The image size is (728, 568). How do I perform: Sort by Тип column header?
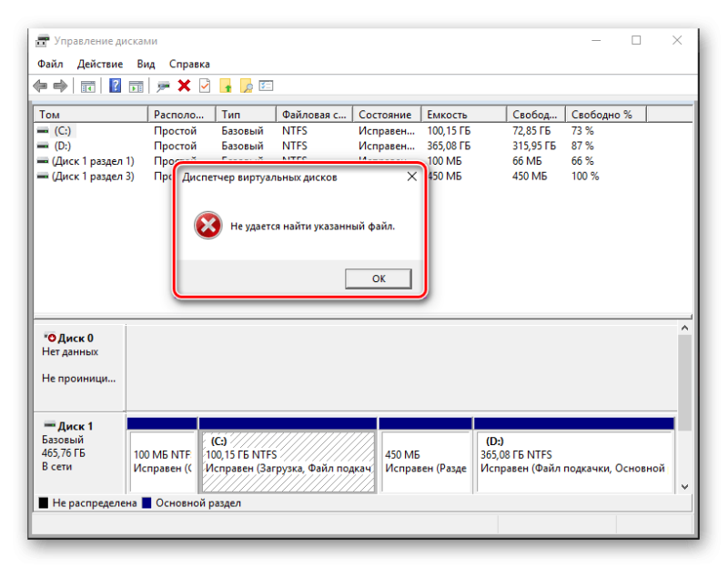(246, 115)
